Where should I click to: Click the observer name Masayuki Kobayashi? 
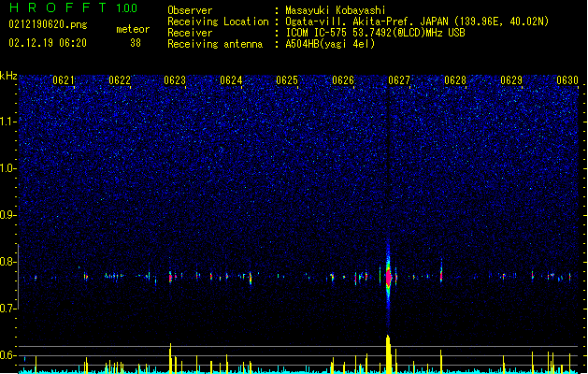[x=336, y=10]
